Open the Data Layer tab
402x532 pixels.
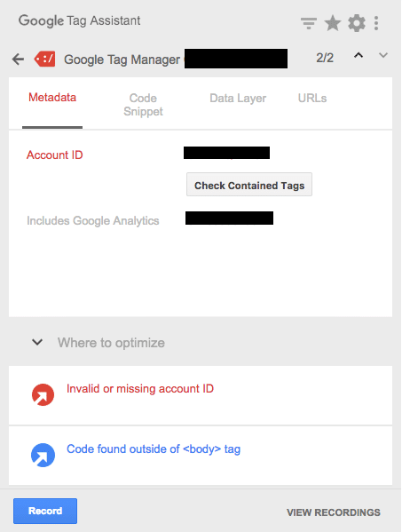[x=238, y=98]
